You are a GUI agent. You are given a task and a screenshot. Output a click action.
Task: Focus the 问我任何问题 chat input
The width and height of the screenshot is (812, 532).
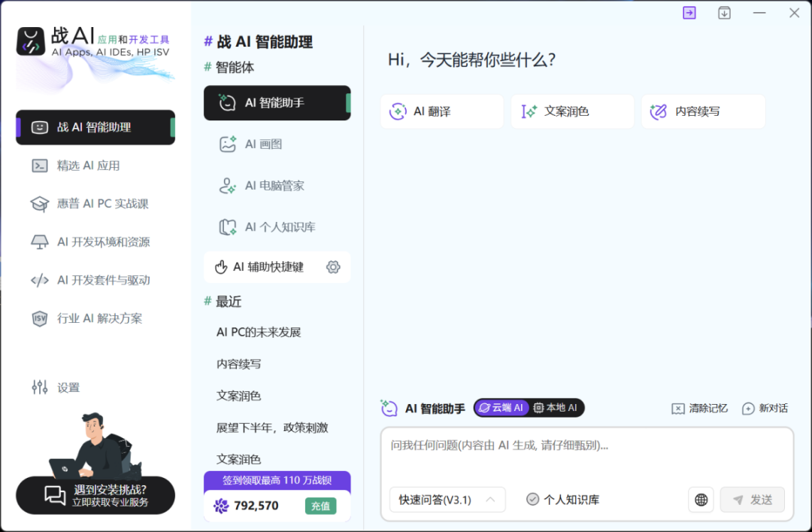[x=586, y=446]
